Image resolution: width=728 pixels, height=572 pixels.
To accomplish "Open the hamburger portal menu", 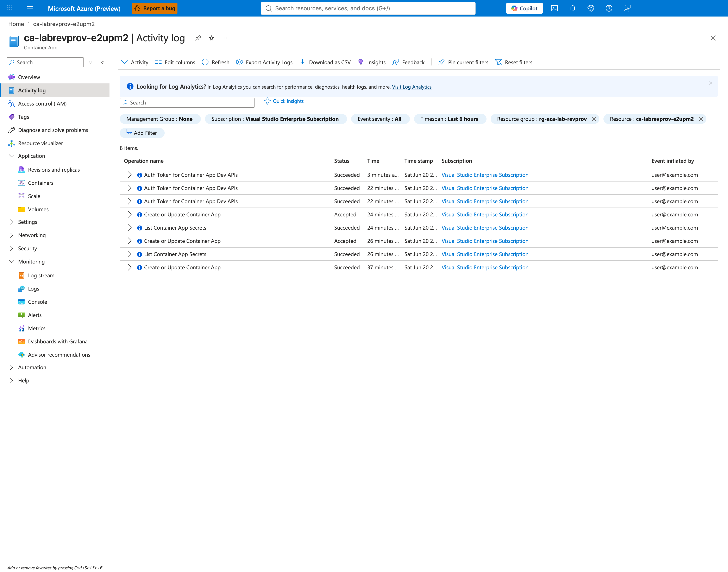I will point(30,8).
